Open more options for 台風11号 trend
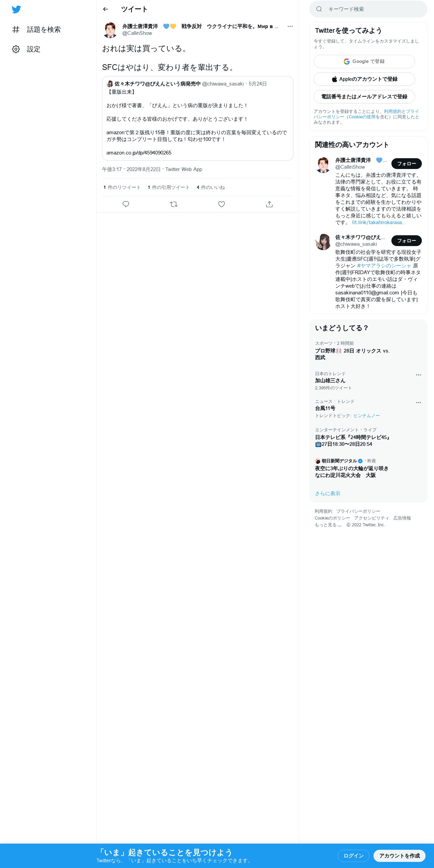 coord(418,403)
